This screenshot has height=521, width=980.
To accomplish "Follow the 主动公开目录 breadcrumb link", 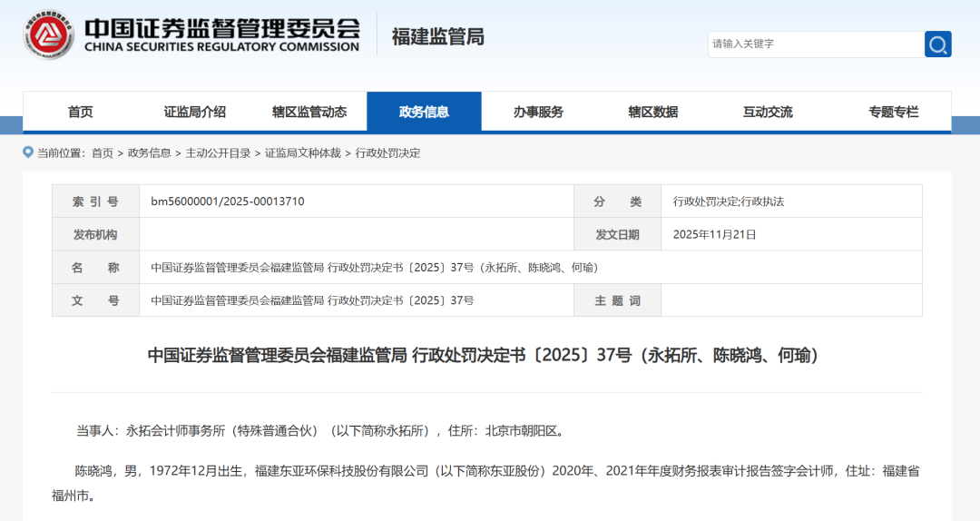I will [218, 153].
